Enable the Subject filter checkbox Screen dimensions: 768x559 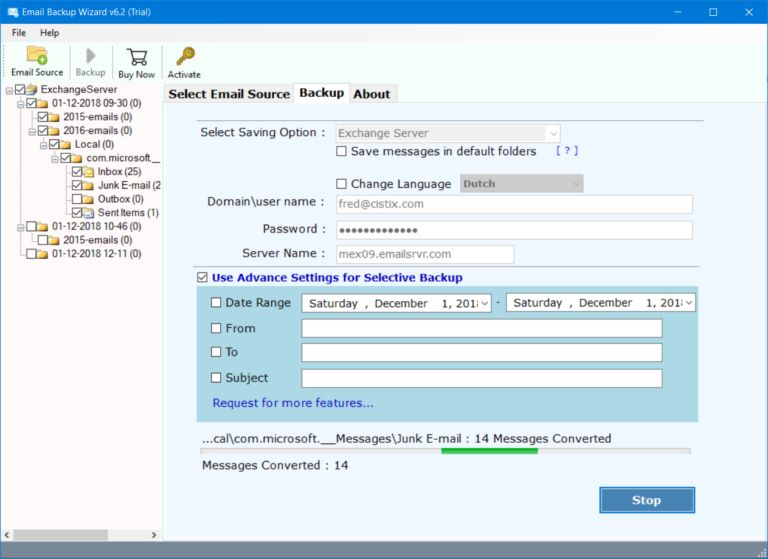216,378
